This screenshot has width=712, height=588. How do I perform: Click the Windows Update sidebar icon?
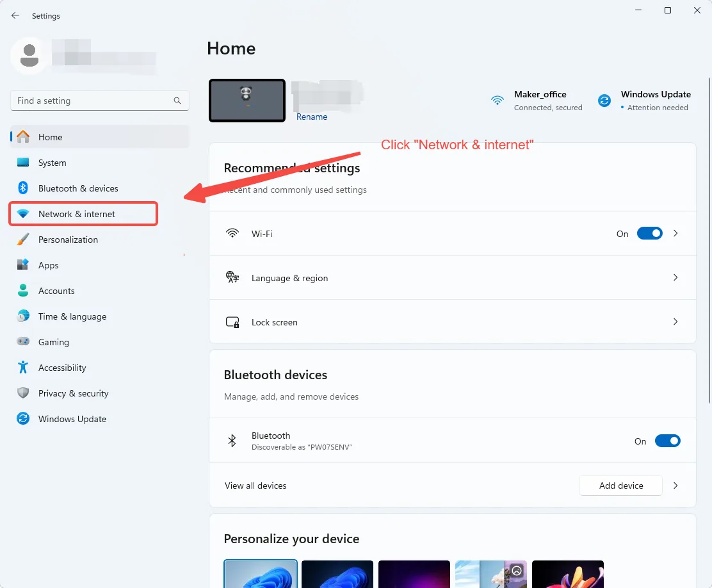click(x=22, y=418)
